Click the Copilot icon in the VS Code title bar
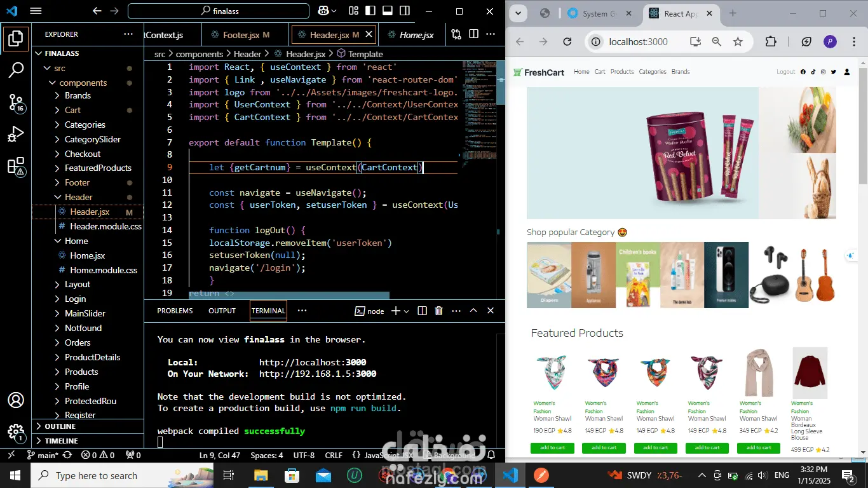Image resolution: width=868 pixels, height=488 pixels. pos(323,11)
